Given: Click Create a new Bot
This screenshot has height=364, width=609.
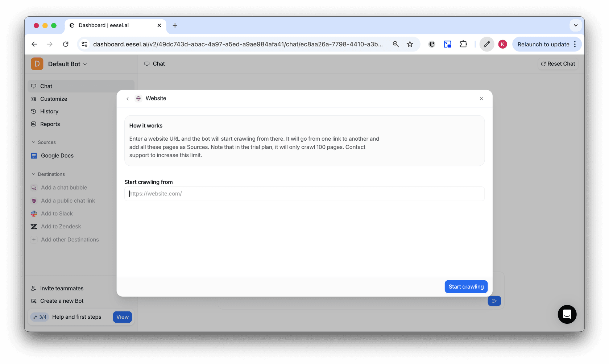Looking at the screenshot, I should pyautogui.click(x=57, y=301).
